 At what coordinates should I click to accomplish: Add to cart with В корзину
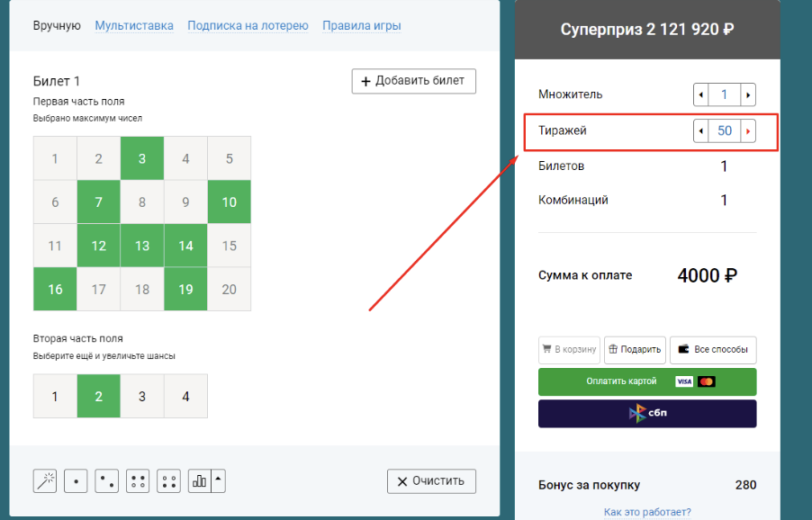[569, 349]
